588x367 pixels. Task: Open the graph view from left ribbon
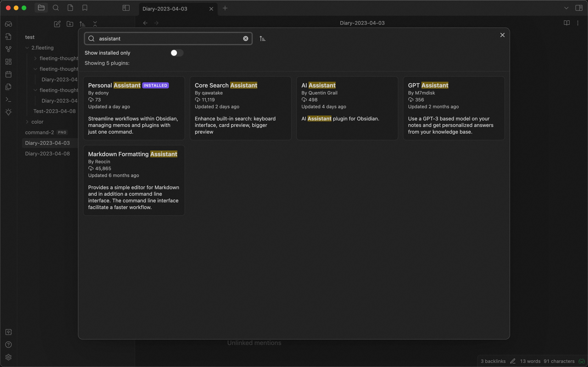pyautogui.click(x=8, y=49)
